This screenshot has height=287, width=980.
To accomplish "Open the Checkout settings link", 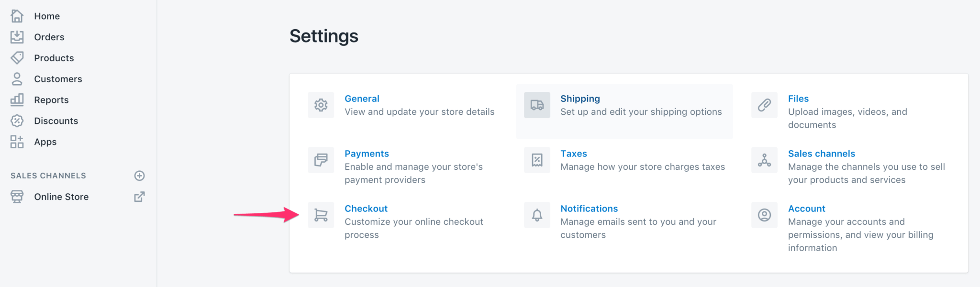I will (x=366, y=208).
